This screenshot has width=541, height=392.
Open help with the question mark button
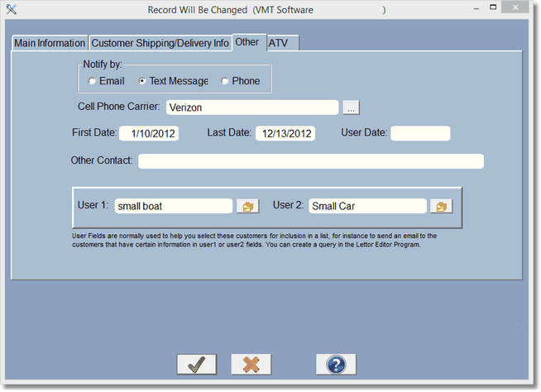click(336, 364)
